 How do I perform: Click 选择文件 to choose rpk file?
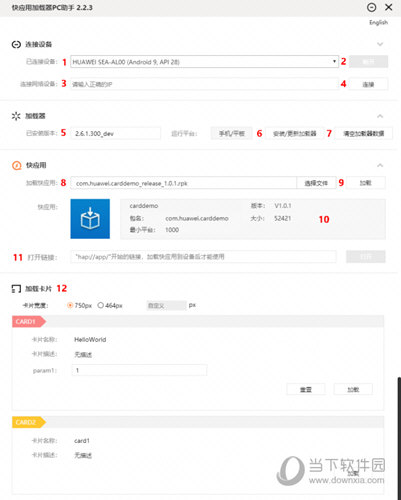click(316, 183)
